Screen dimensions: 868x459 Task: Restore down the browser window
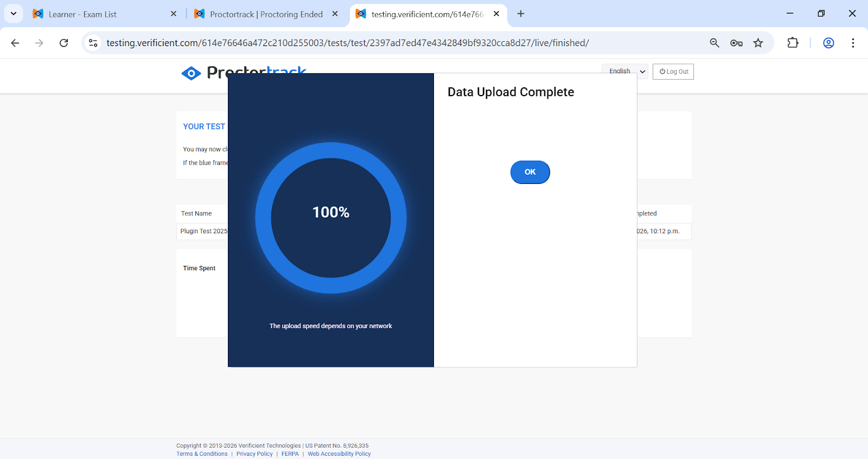tap(821, 14)
